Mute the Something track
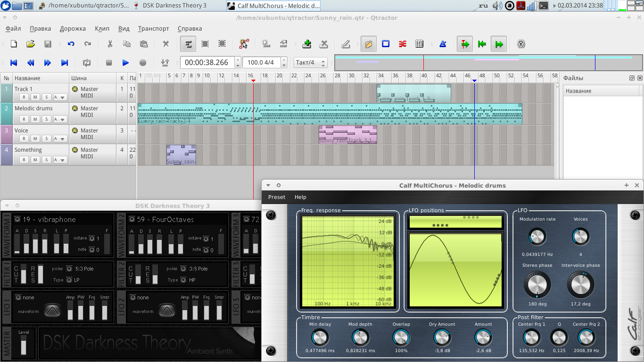This screenshot has width=644, height=362. [x=35, y=160]
